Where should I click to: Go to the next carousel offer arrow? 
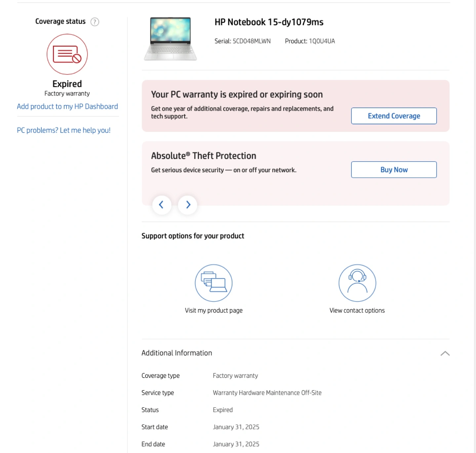(188, 205)
